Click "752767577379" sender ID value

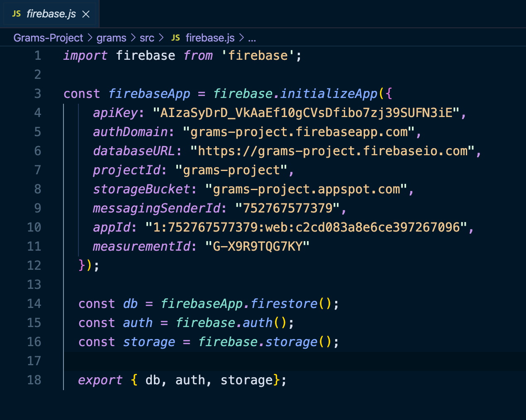coord(287,208)
